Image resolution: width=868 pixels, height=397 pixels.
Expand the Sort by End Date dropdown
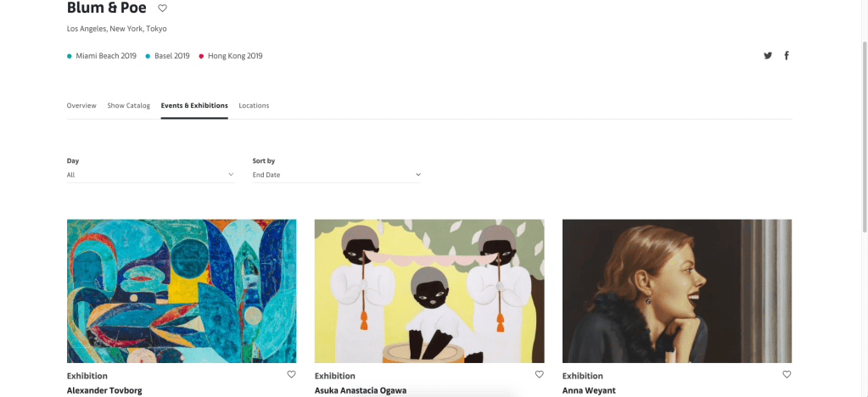click(336, 175)
